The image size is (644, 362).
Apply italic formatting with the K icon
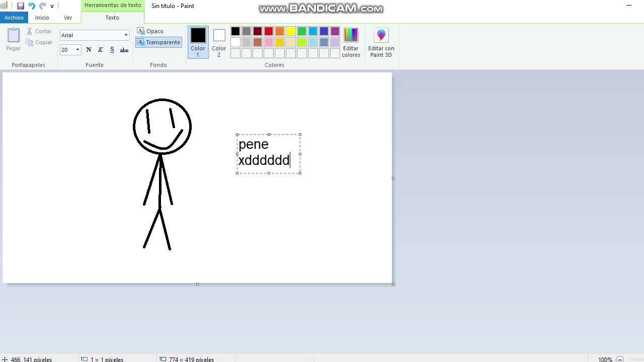pyautogui.click(x=100, y=49)
